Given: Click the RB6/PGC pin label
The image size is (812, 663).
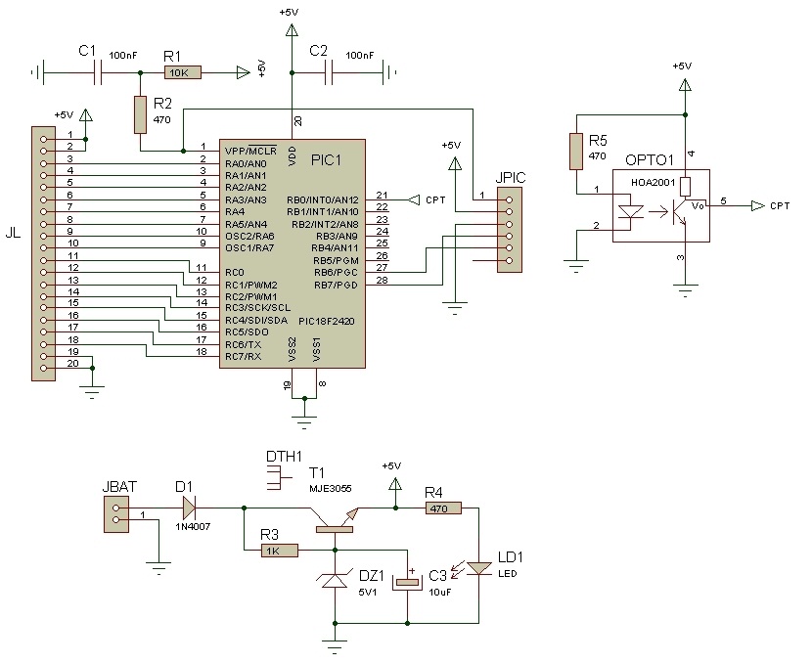Looking at the screenshot, I should (337, 273).
